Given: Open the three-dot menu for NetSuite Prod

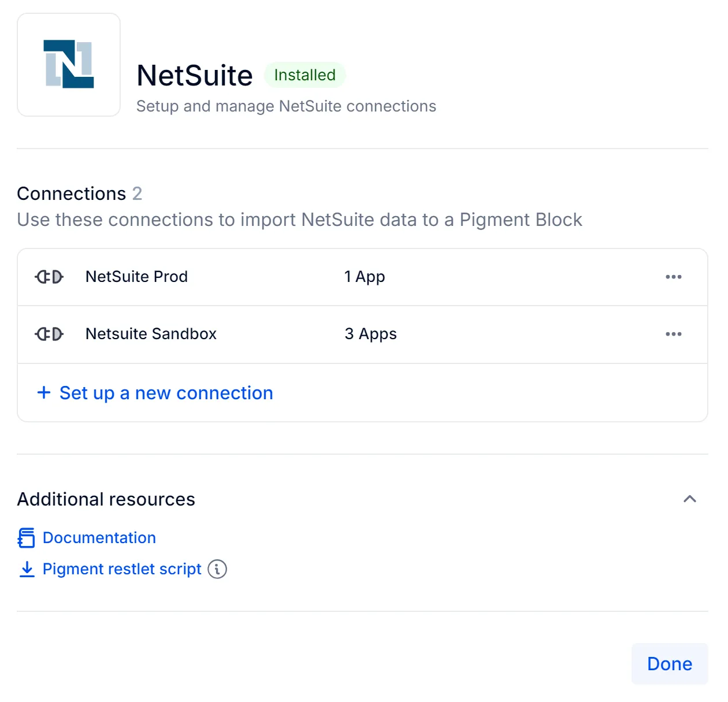Looking at the screenshot, I should [x=673, y=277].
